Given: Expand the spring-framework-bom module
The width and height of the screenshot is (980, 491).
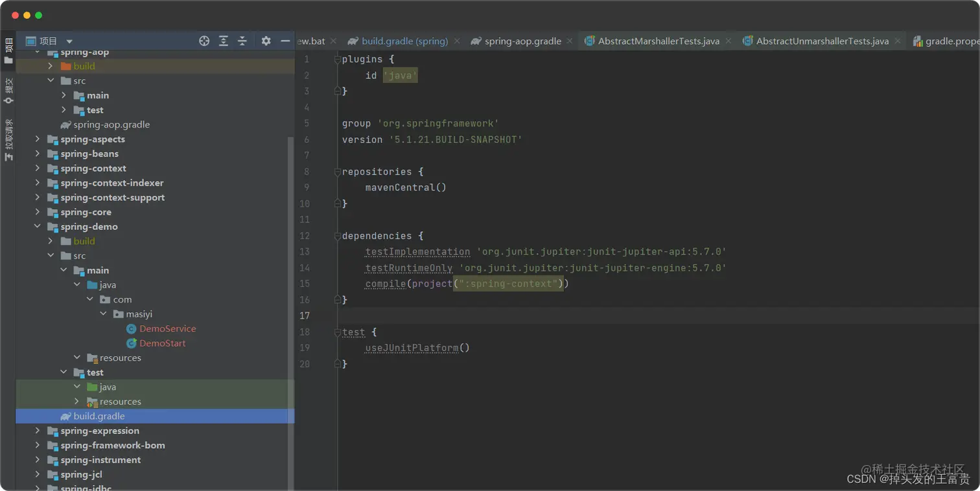Looking at the screenshot, I should 38,446.
